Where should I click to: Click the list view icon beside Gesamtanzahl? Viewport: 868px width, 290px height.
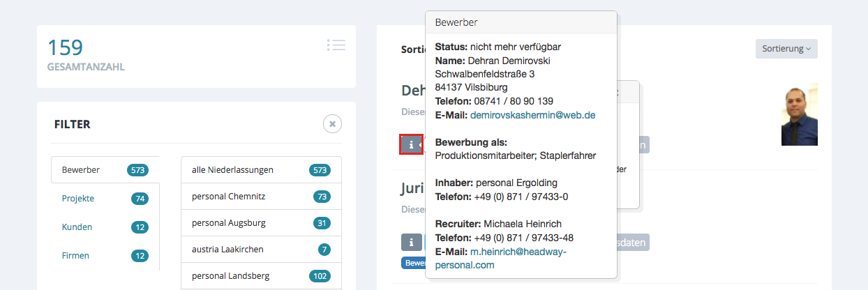click(336, 45)
